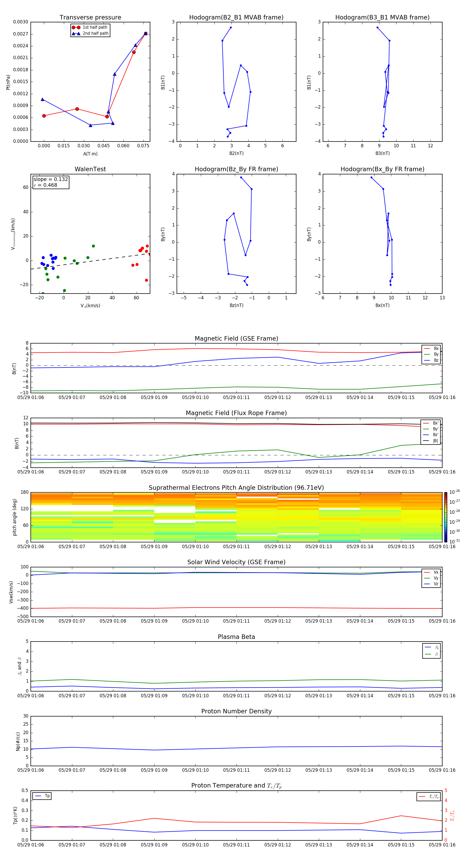The height and width of the screenshot is (868, 473).
Task: Click the "Proton Temperature and Te/Tp" title
Action: click(236, 786)
